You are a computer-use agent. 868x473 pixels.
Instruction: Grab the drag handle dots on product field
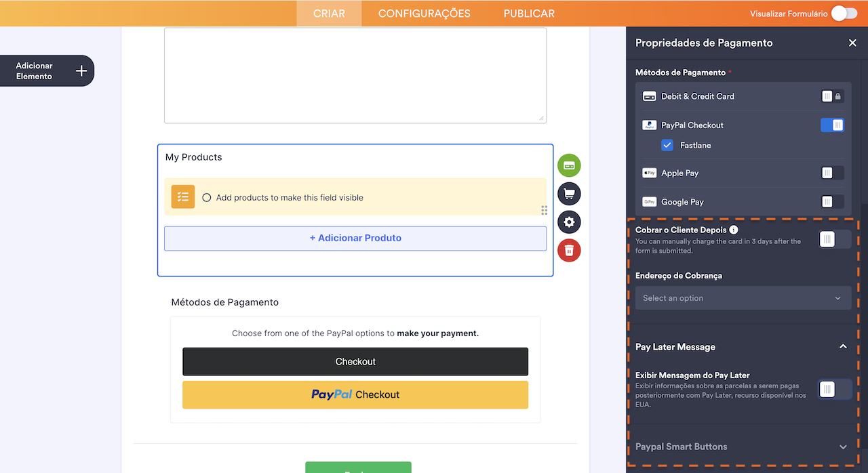[544, 210]
